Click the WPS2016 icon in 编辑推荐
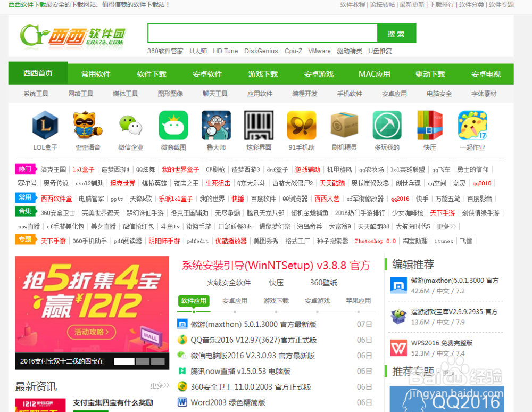This screenshot has width=532, height=412. (x=398, y=348)
